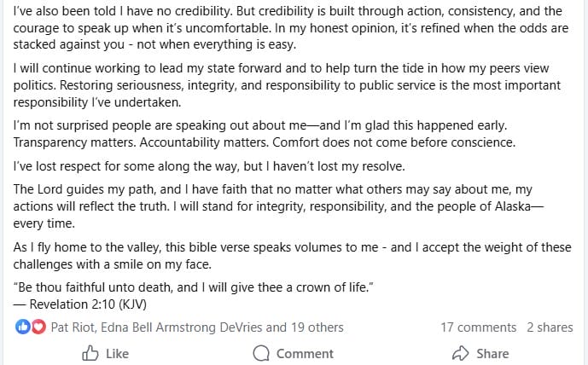View the 17 comments
The width and height of the screenshot is (588, 365).
(478, 327)
